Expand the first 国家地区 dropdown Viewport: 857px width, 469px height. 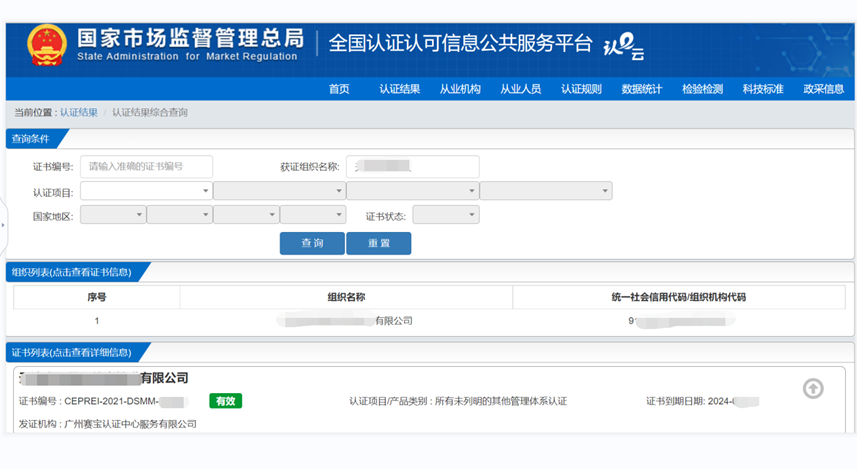(112, 215)
